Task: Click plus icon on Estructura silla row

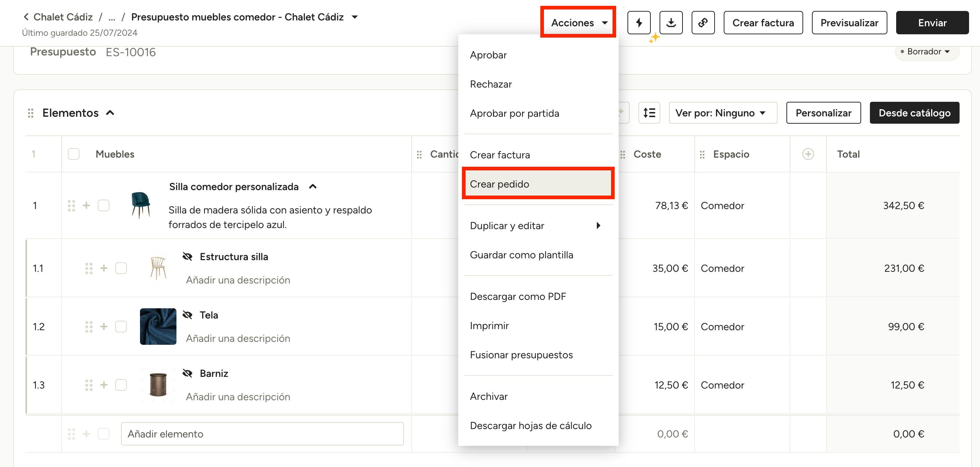Action: [x=104, y=268]
